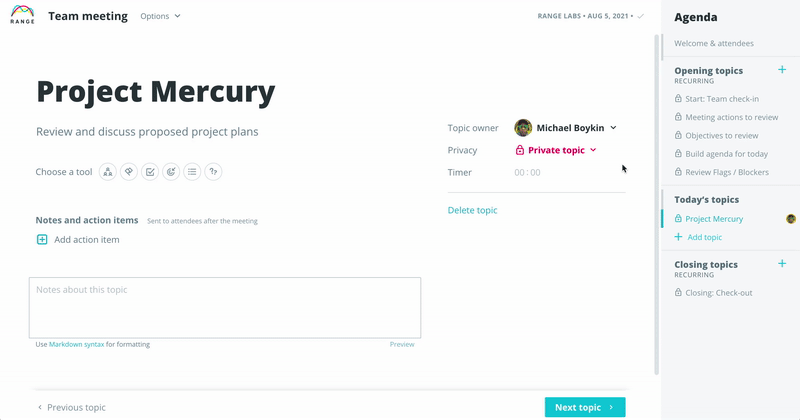Screen dimensions: 800x420
Task: Click the Notes about this topic field
Action: (225, 308)
